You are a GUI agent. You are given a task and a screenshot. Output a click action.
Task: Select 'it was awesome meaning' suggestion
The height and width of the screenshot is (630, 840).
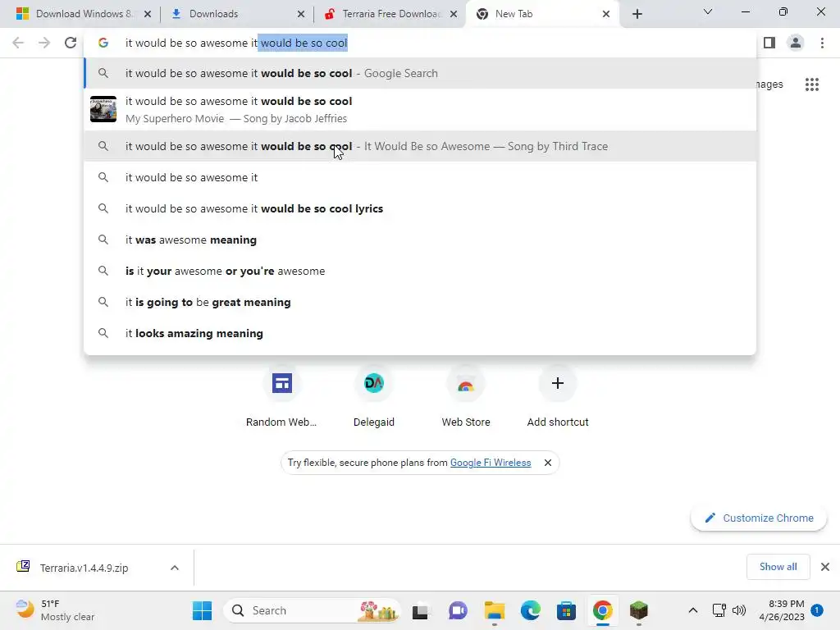[x=420, y=240]
